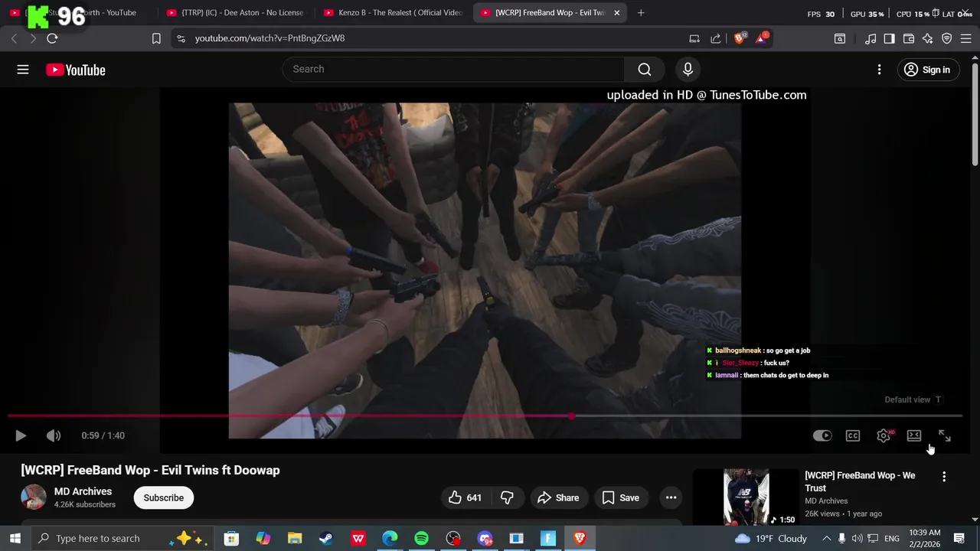The image size is (980, 551).
Task: Subscribe to MD Archives channel
Action: coord(164,497)
